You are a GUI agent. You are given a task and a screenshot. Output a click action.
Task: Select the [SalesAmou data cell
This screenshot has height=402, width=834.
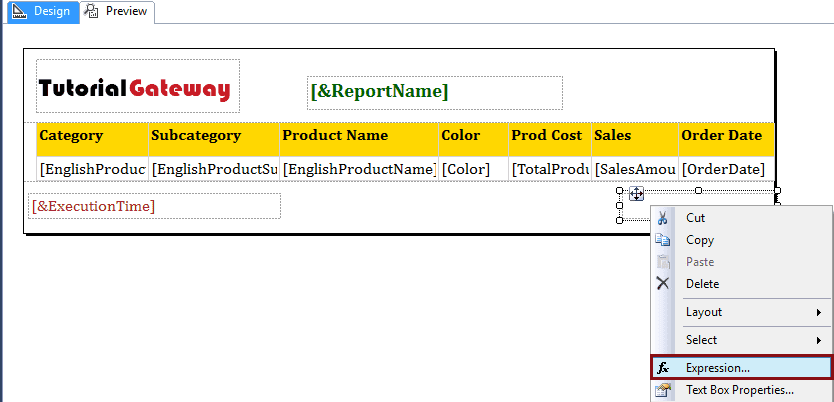635,169
